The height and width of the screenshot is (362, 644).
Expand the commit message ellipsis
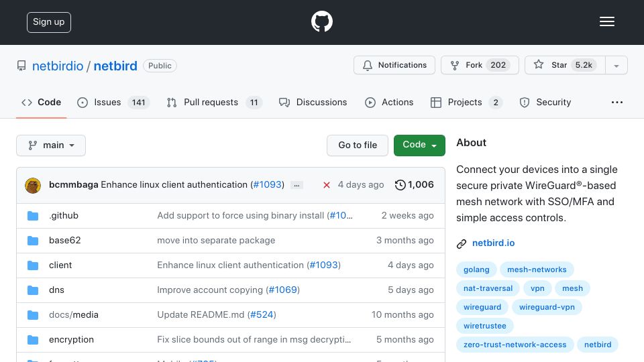(x=297, y=185)
